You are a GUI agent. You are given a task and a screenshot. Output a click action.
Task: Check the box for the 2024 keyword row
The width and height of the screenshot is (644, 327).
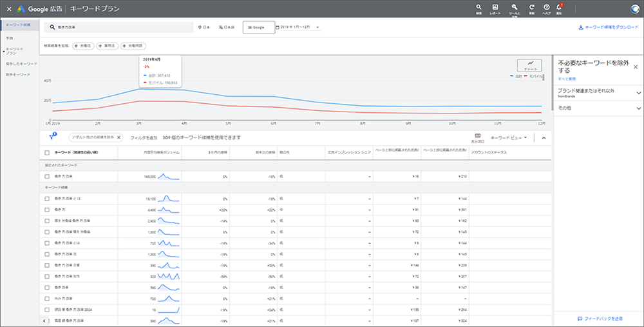[x=47, y=310]
